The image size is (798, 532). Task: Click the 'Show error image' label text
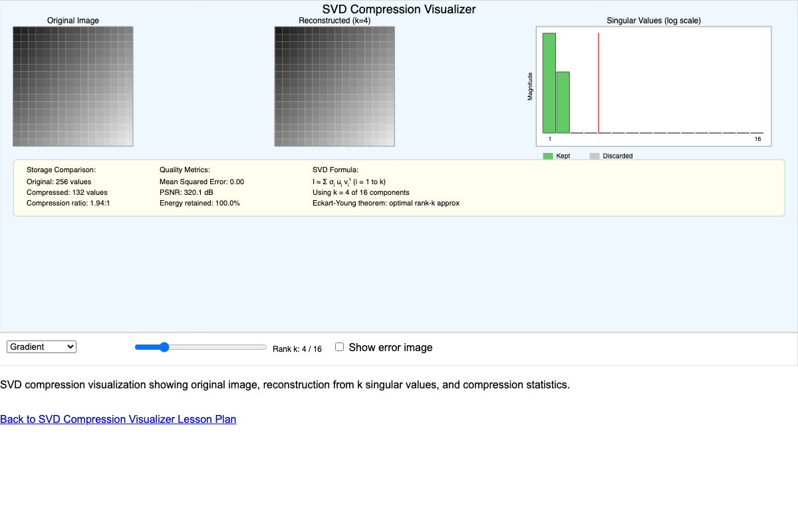pos(390,347)
